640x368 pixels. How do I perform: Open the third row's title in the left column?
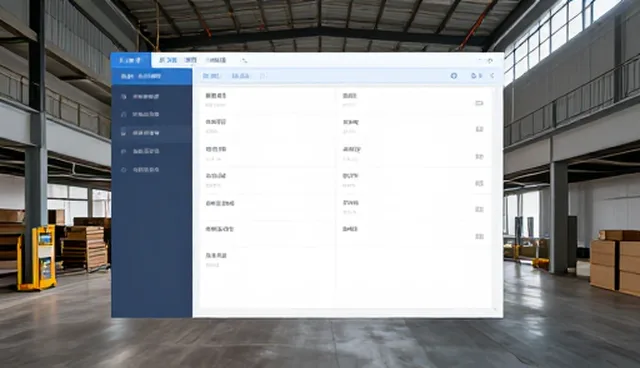point(216,149)
